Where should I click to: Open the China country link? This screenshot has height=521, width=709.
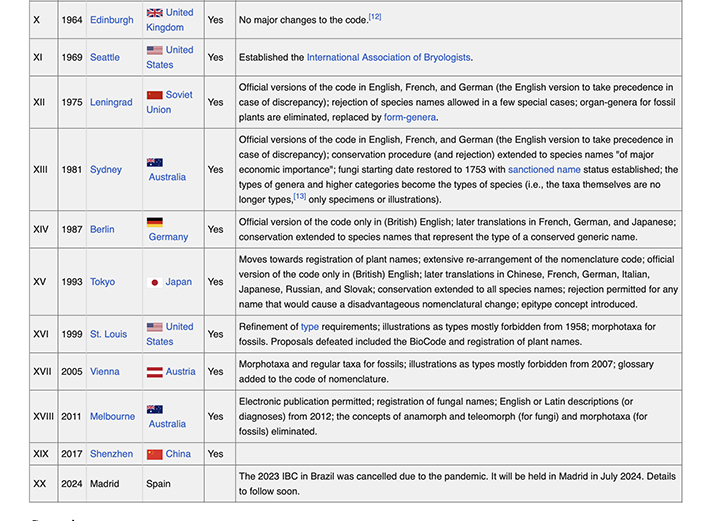pyautogui.click(x=178, y=454)
